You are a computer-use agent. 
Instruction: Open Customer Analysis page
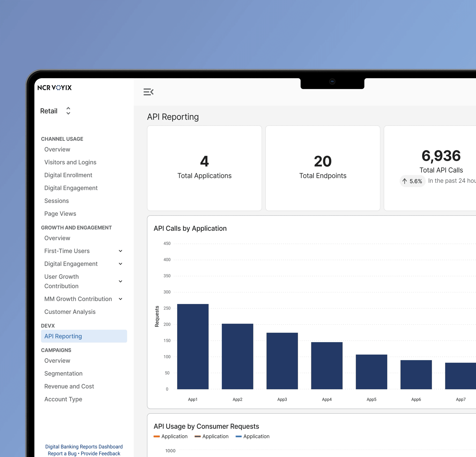click(70, 312)
